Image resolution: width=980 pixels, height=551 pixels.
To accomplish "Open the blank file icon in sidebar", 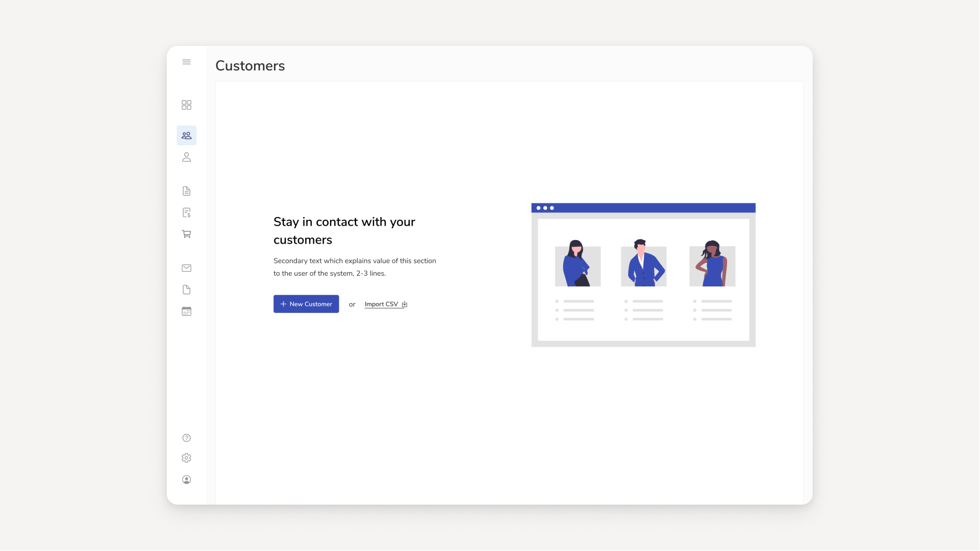I will (x=186, y=290).
